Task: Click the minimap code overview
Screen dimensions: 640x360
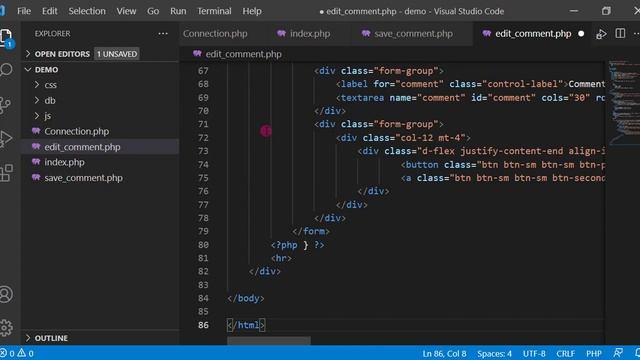Action: pos(624,103)
